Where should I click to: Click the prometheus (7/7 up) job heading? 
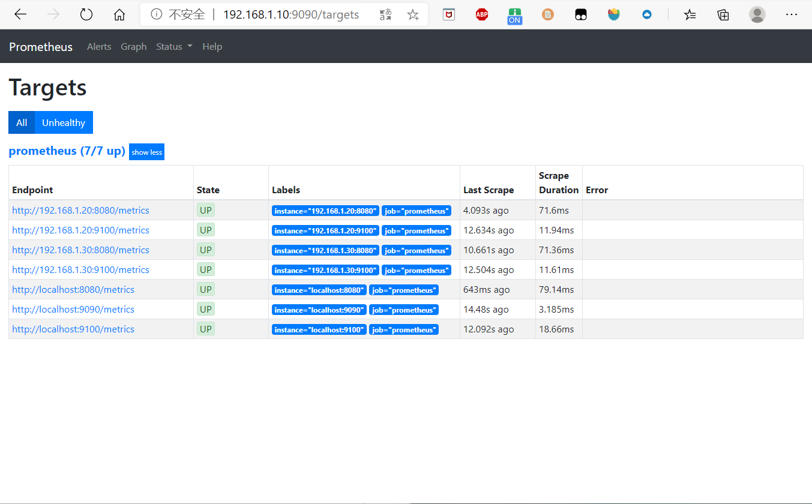pyautogui.click(x=67, y=151)
